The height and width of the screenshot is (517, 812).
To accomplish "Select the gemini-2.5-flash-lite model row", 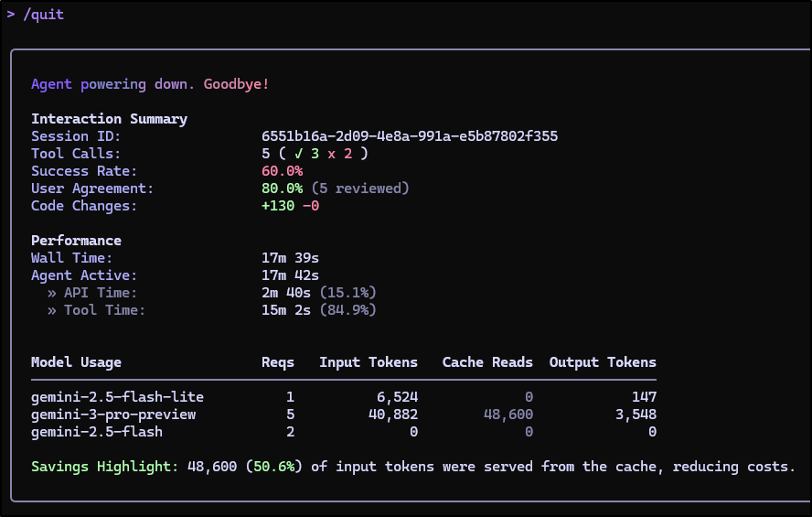I will pos(117,397).
